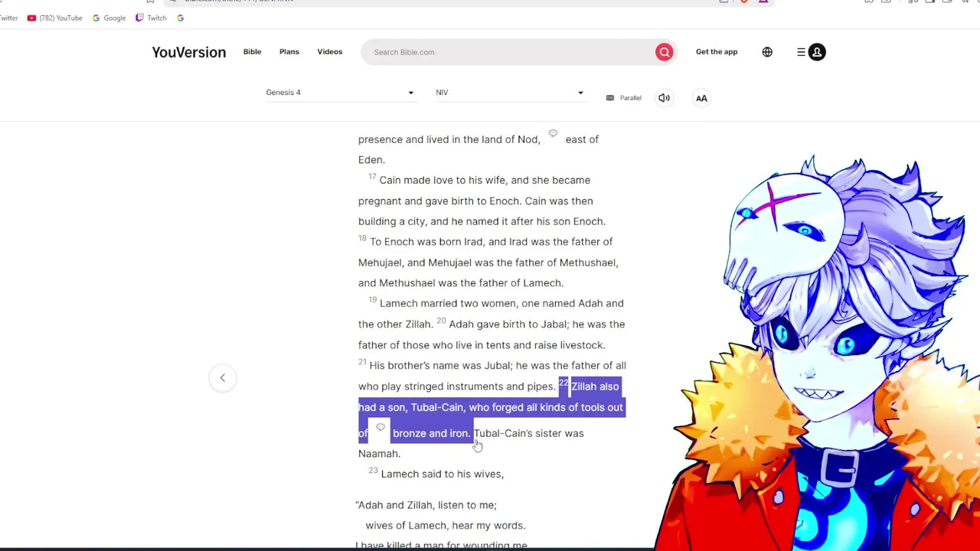
Task: Open YouTube bookmark in bookmarks bar
Action: click(54, 18)
